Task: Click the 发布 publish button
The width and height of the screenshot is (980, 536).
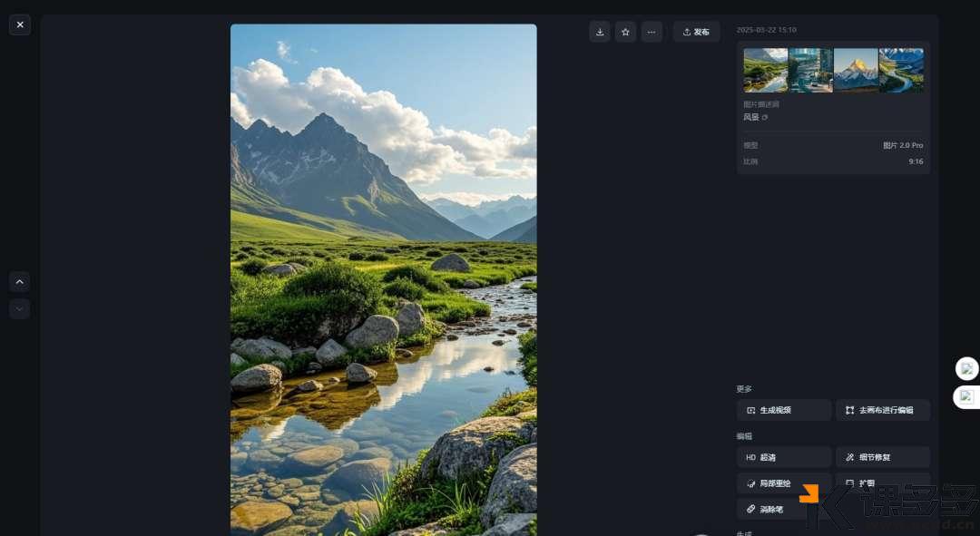Action: (x=696, y=32)
